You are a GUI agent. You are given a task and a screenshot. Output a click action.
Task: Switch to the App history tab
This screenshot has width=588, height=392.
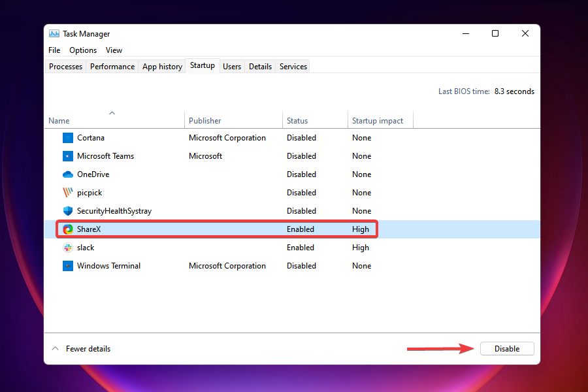click(x=162, y=67)
